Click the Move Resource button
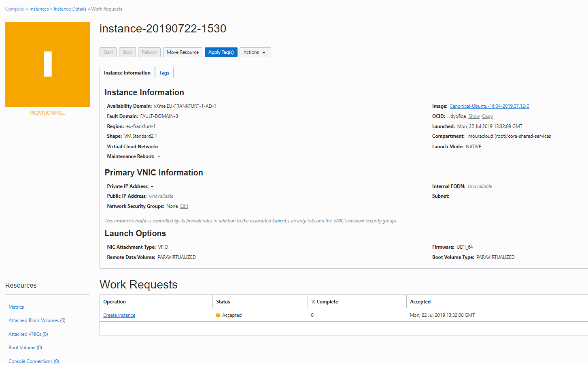 click(x=183, y=52)
